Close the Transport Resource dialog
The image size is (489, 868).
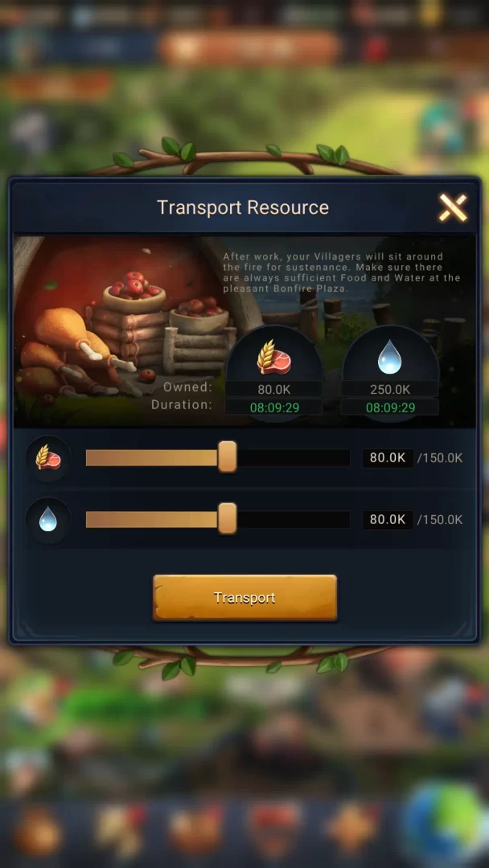coord(453,207)
